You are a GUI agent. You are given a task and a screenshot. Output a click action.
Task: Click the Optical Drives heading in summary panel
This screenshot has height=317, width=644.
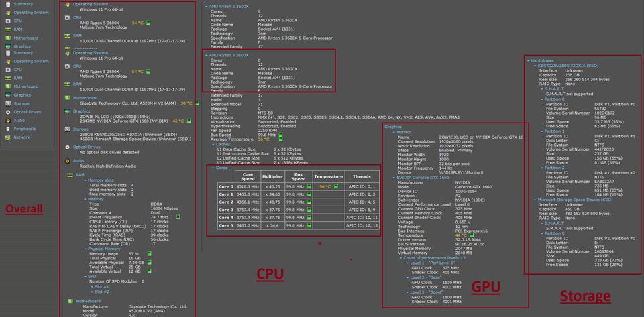click(87, 147)
